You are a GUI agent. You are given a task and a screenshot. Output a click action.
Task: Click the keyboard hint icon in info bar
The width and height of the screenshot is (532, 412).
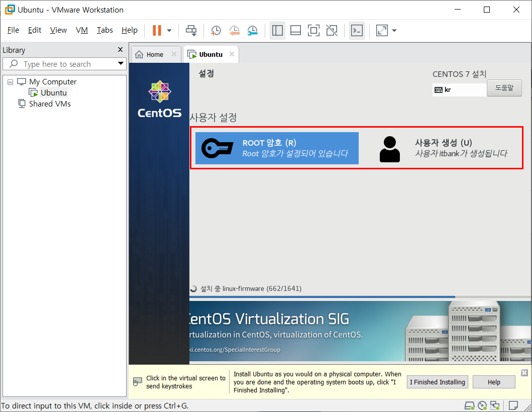pyautogui.click(x=138, y=382)
